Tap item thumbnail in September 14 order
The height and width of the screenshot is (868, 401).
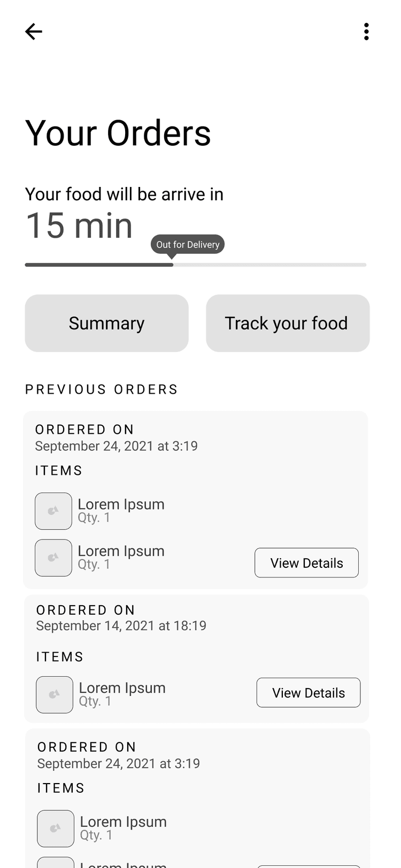click(x=55, y=695)
